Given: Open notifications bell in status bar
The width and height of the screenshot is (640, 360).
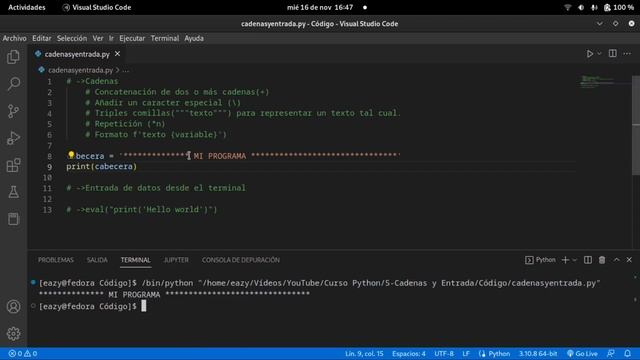Looking at the screenshot, I should pyautogui.click(x=627, y=353).
